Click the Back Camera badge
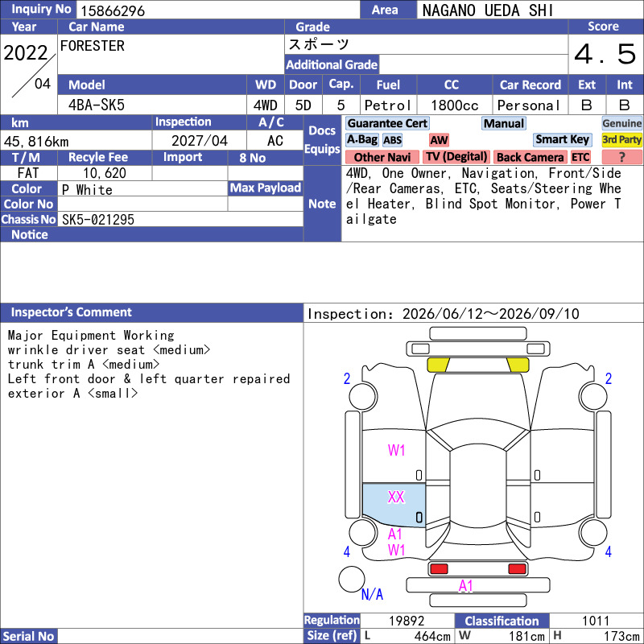 [530, 157]
